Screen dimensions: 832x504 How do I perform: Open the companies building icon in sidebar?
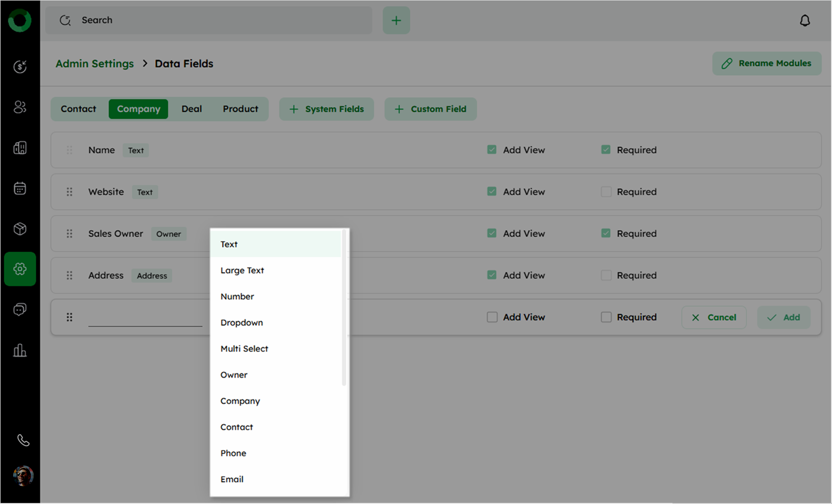(x=20, y=148)
